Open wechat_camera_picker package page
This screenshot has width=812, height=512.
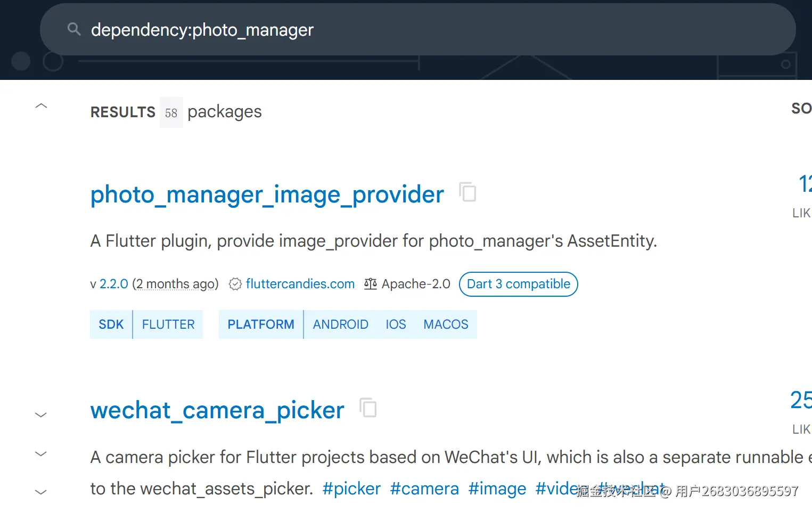[217, 410]
